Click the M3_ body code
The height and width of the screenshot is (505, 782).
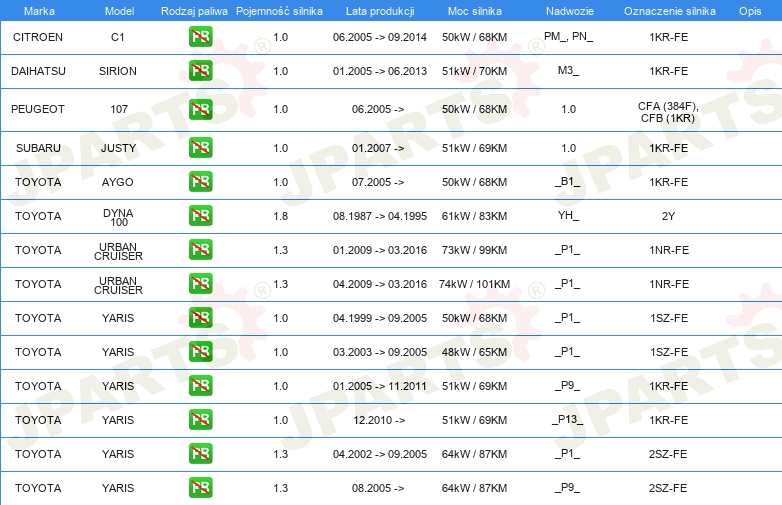(x=569, y=70)
